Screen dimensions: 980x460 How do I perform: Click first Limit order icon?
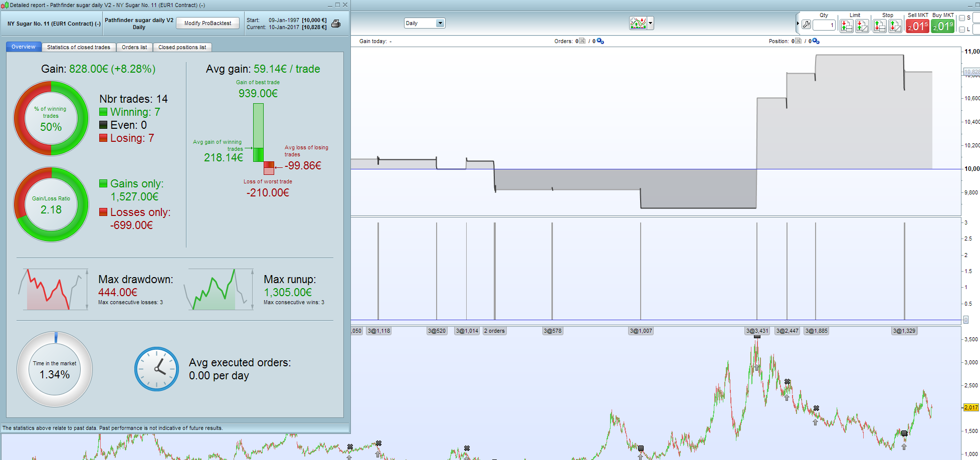pos(847,26)
